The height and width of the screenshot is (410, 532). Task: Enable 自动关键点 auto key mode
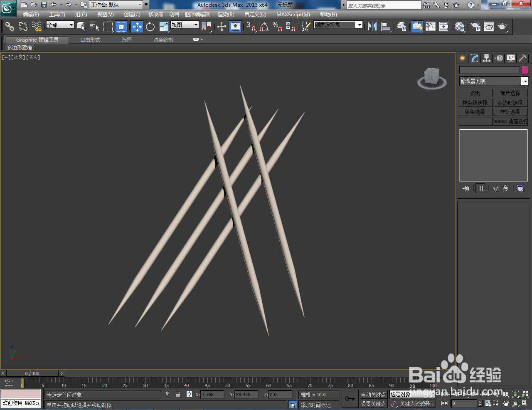[373, 394]
